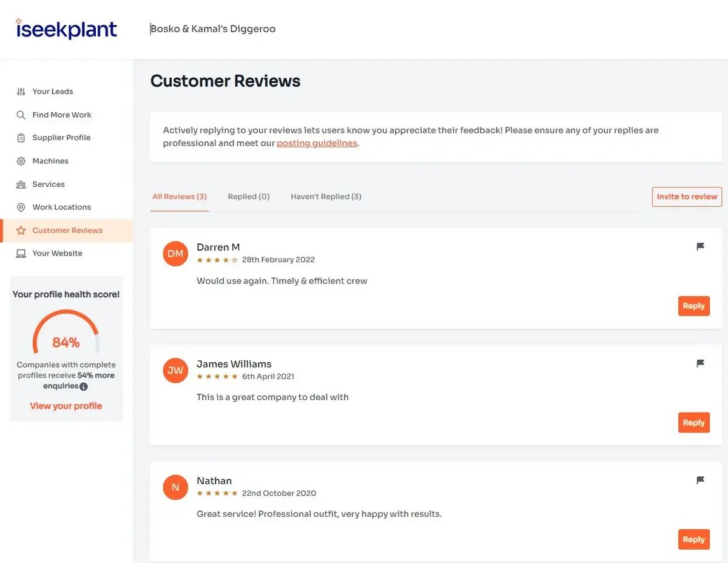Click the info icon beside enquiries
Viewport: 728px width, 563px height.
84,386
